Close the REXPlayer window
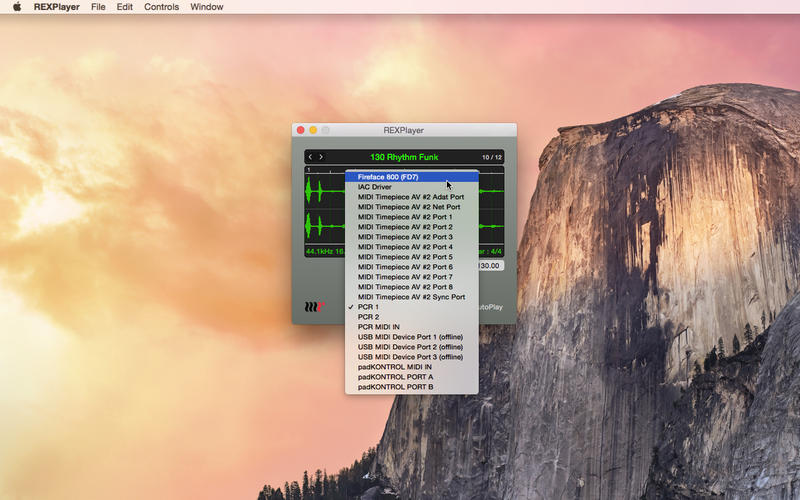The width and height of the screenshot is (800, 500). pos(301,130)
